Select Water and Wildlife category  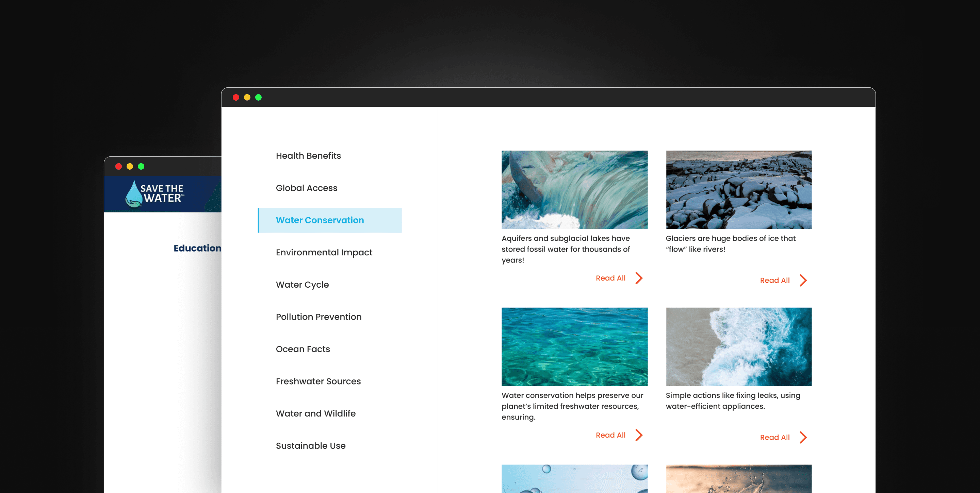click(x=315, y=413)
